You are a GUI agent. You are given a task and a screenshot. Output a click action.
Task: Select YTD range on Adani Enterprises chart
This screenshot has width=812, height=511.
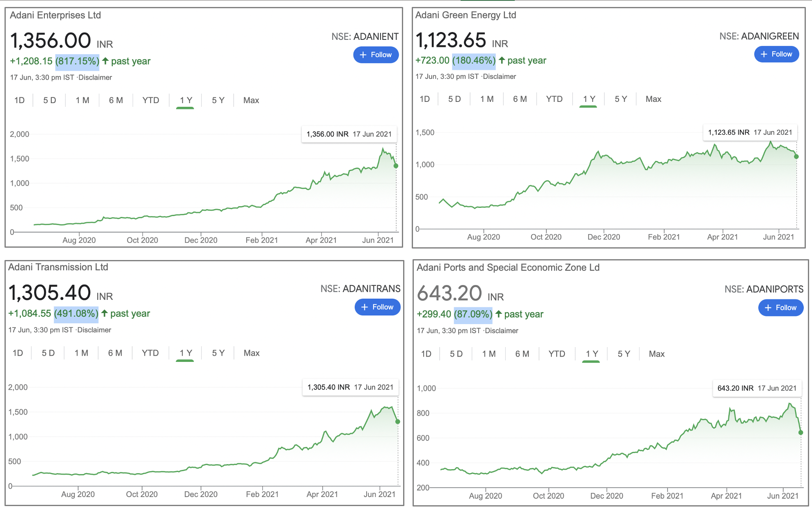click(151, 100)
